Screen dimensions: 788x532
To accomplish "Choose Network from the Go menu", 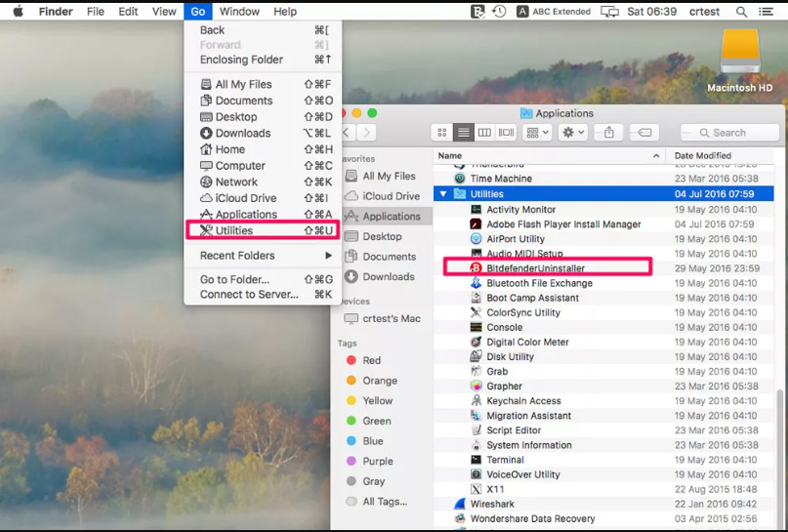I will coord(263,182).
